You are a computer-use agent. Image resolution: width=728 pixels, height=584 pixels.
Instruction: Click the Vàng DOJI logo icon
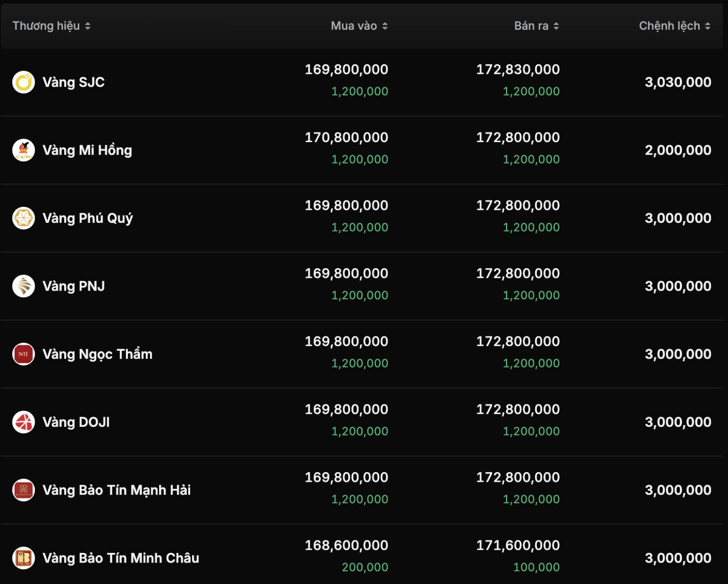click(23, 422)
